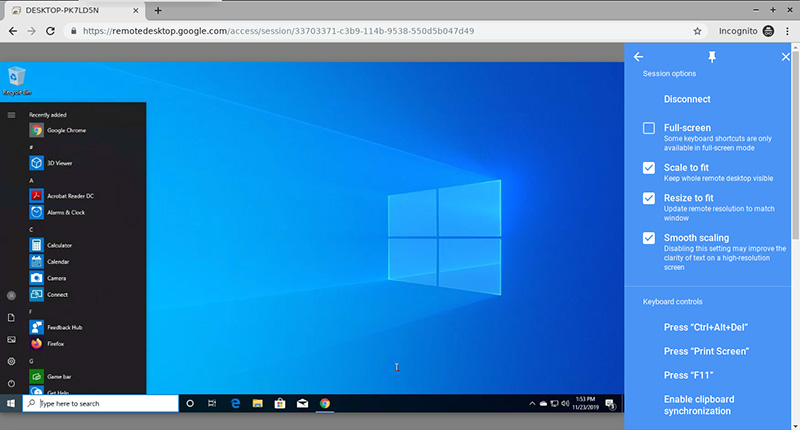The width and height of the screenshot is (800, 430).
Task: Bookmark this page with star icon
Action: 697,31
